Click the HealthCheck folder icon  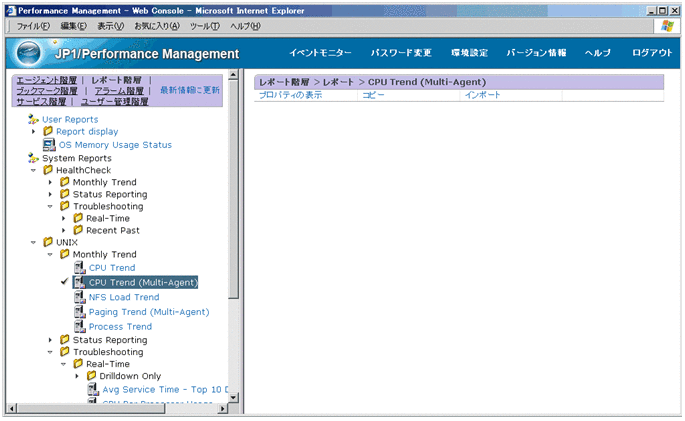pyautogui.click(x=48, y=170)
